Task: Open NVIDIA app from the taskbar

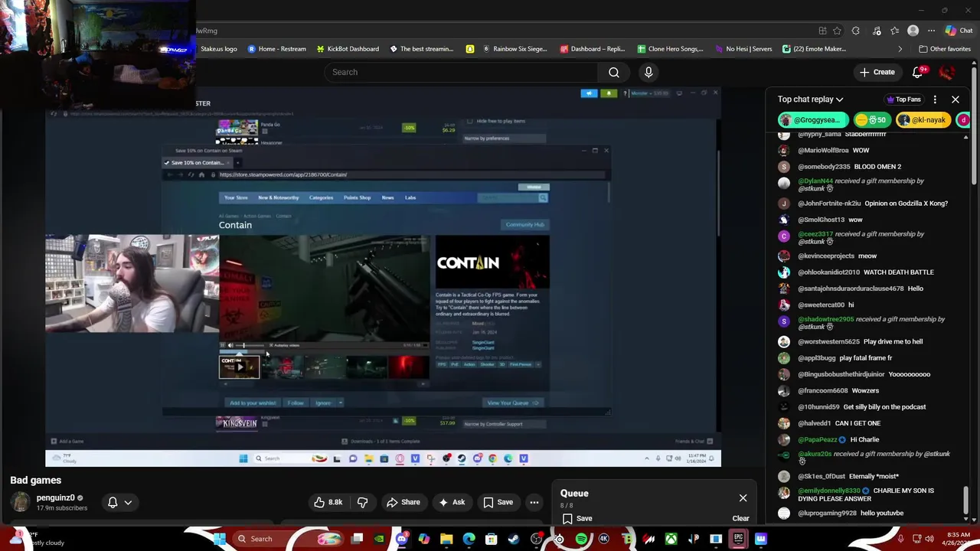Action: click(379, 539)
